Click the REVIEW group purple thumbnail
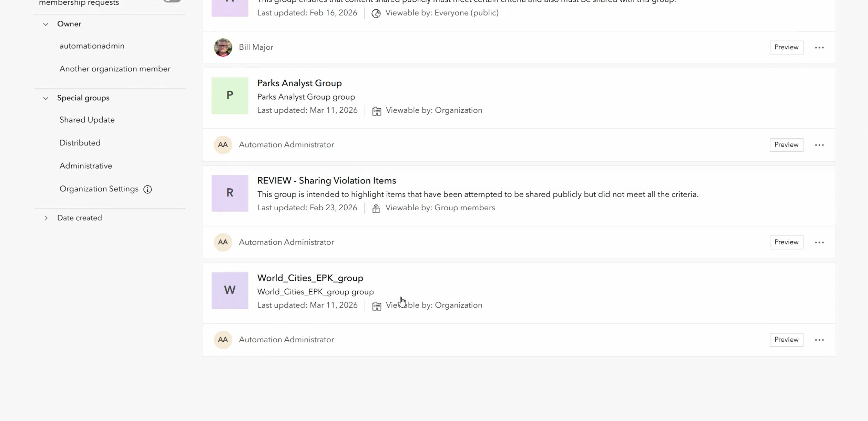Image resolution: width=868 pixels, height=421 pixels. coord(229,193)
